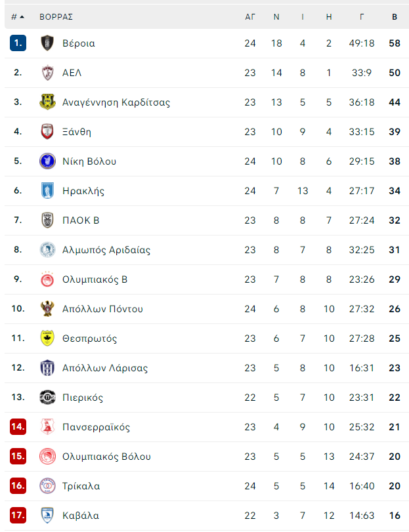Screen dimensions: 409x532
Task: Click the Ξάνθη red shield logo
Action: click(x=47, y=132)
